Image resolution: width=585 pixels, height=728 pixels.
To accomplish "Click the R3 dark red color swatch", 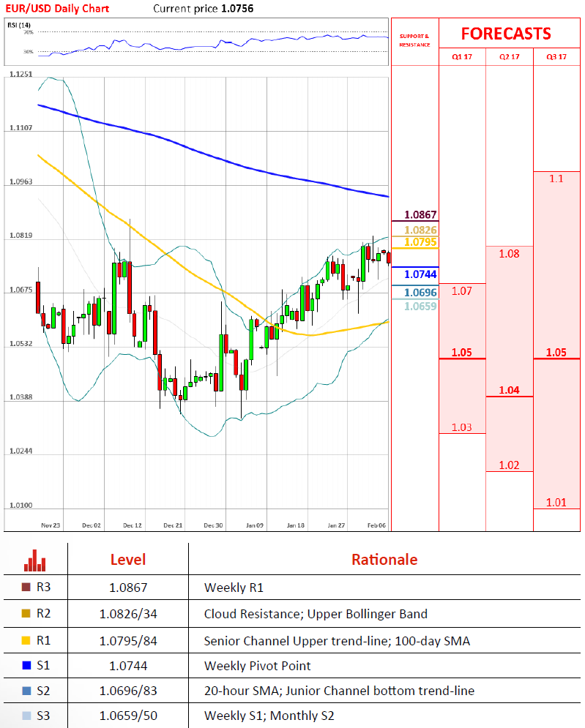I will [x=26, y=587].
